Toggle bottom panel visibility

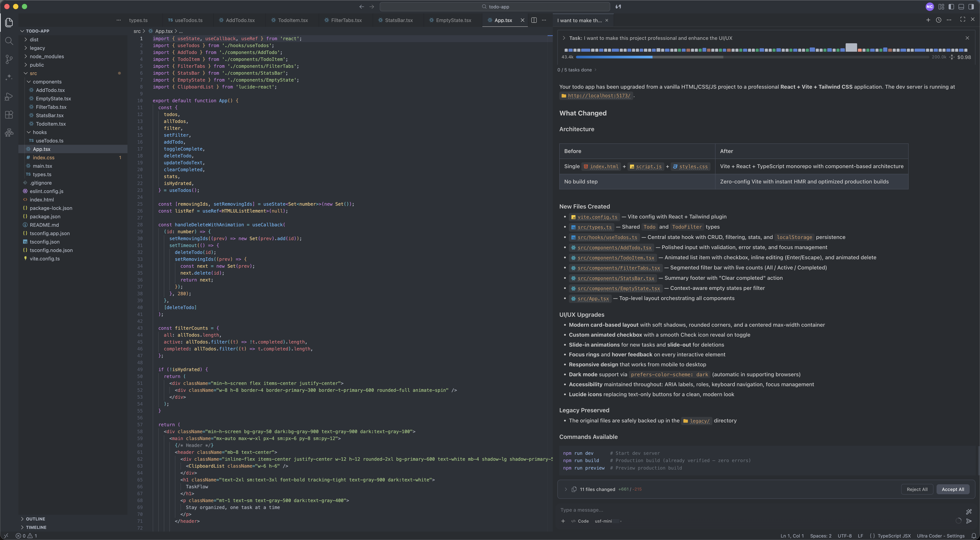point(961,7)
